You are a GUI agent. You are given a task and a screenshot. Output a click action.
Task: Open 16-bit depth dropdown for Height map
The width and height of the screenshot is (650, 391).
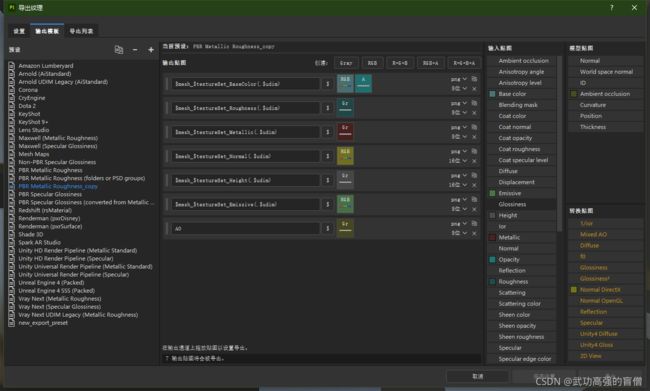click(x=458, y=185)
